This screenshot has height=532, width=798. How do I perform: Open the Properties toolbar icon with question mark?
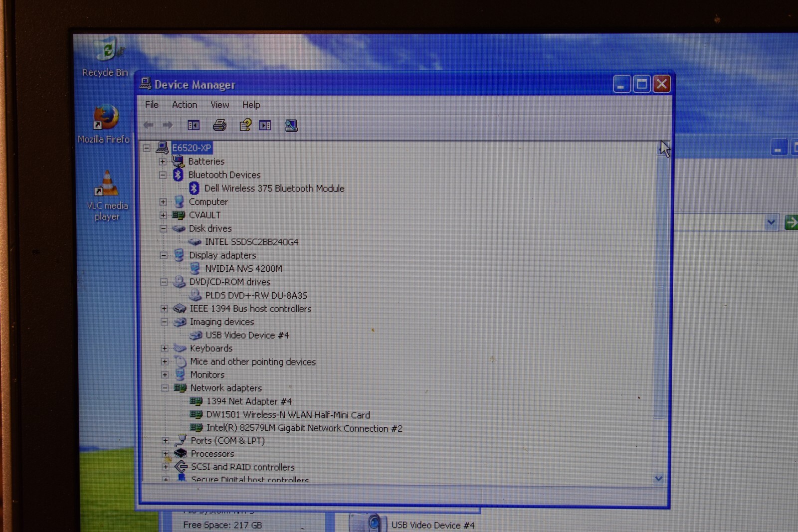click(x=245, y=125)
